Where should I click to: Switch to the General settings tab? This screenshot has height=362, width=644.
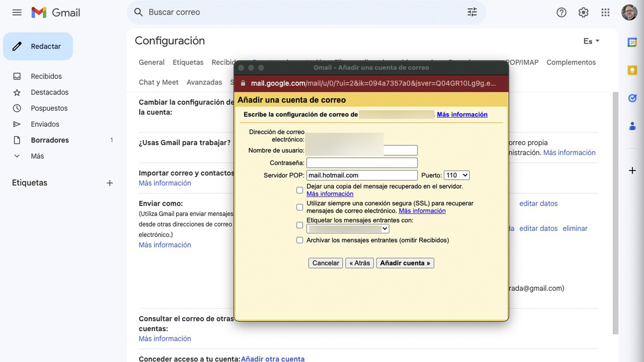coord(151,62)
